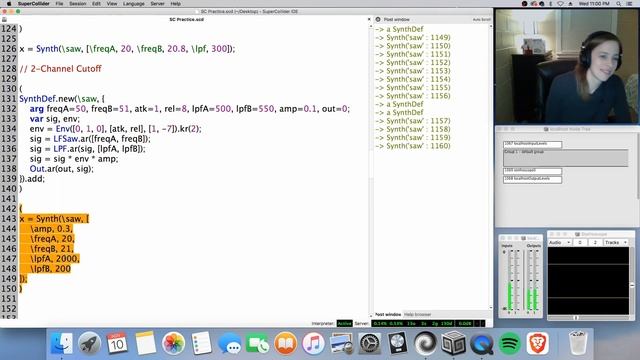
Task: Launch Launchpad rocket icon in dock
Action: pyautogui.click(x=89, y=343)
